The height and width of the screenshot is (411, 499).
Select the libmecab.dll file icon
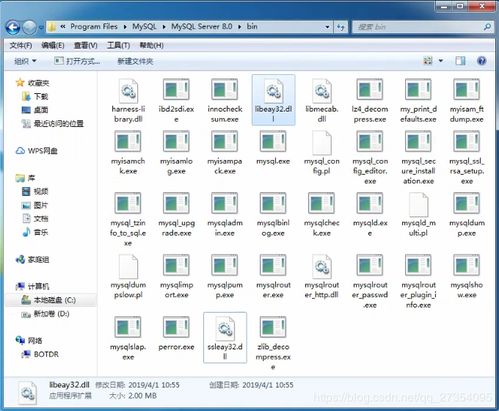[322, 90]
